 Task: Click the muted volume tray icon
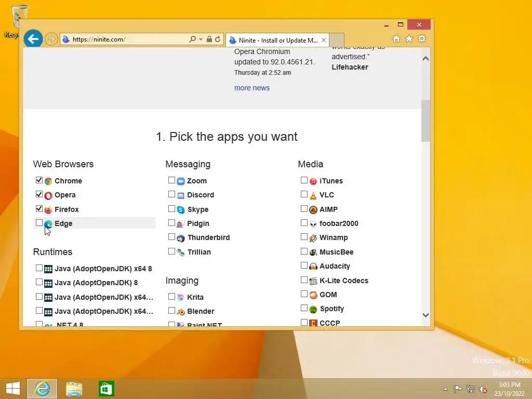(x=483, y=389)
